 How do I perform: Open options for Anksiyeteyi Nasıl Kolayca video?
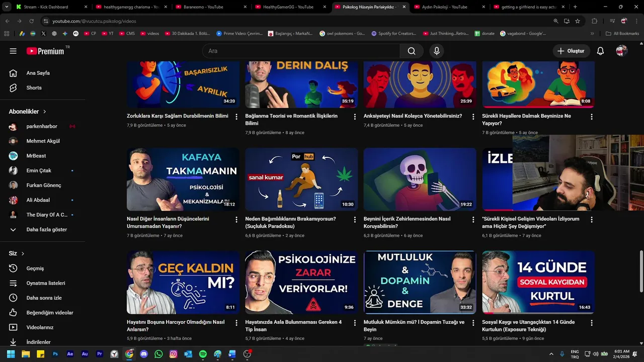point(473,117)
